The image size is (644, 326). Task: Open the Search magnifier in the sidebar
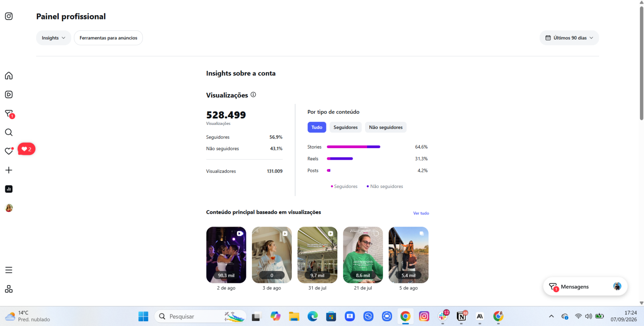click(x=9, y=132)
